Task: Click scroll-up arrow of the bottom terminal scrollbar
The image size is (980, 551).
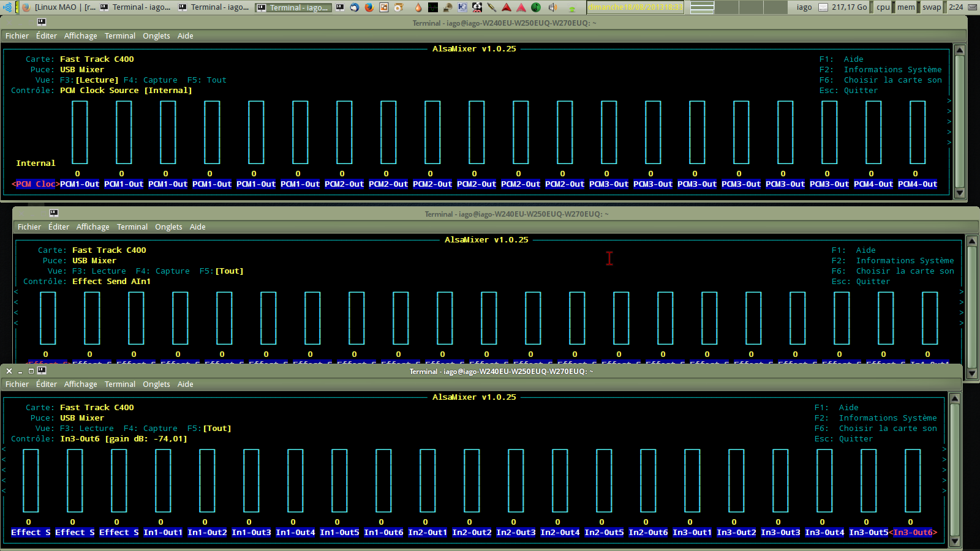Action: pos(955,399)
